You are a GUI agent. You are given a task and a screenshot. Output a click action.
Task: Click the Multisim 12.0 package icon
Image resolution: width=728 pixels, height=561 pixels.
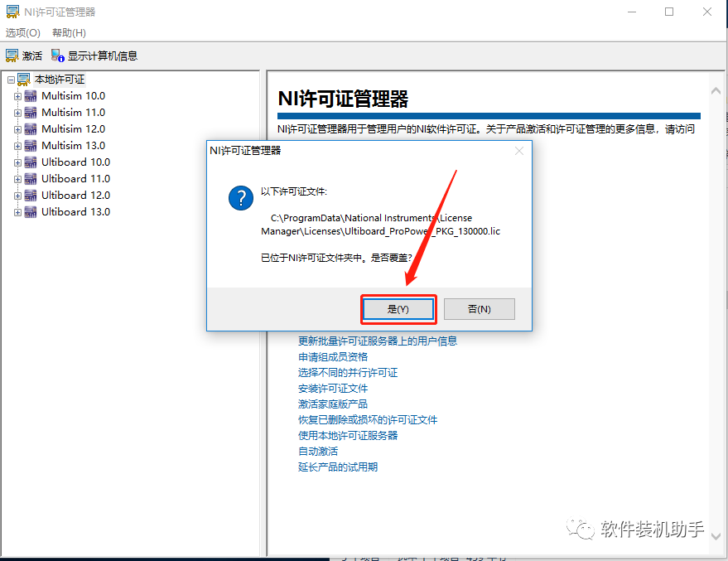point(31,129)
